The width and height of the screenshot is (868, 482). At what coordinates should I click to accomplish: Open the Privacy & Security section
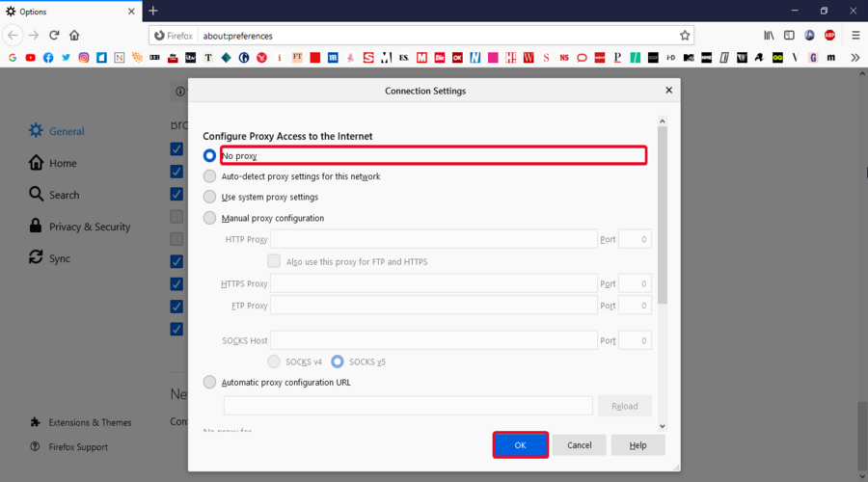coord(80,227)
